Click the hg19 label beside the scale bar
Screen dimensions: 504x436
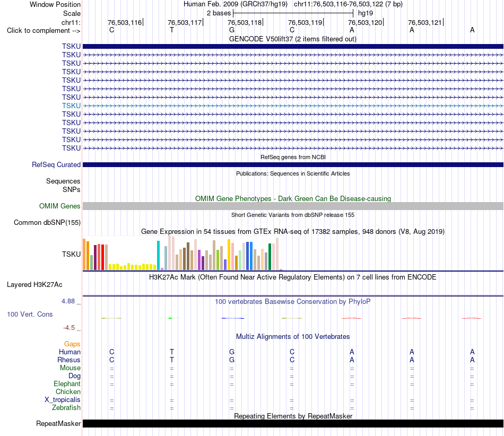pyautogui.click(x=366, y=13)
